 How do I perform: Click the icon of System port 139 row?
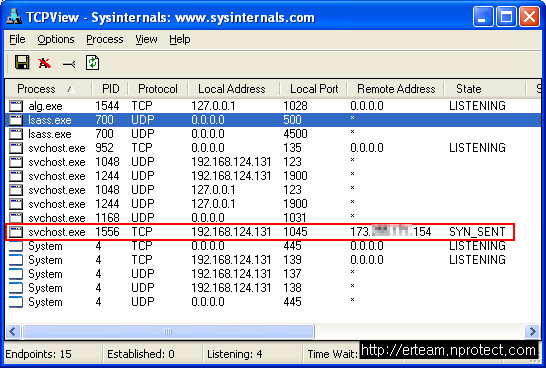pos(16,260)
